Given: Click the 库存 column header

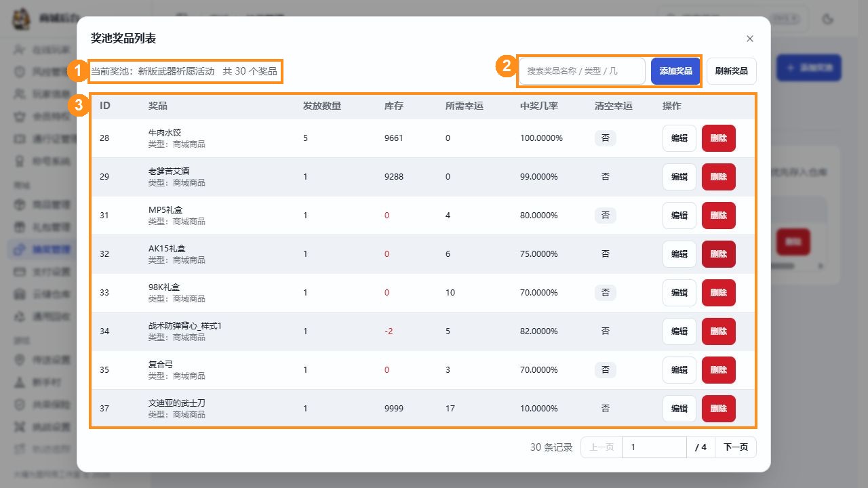Looking at the screenshot, I should click(394, 106).
